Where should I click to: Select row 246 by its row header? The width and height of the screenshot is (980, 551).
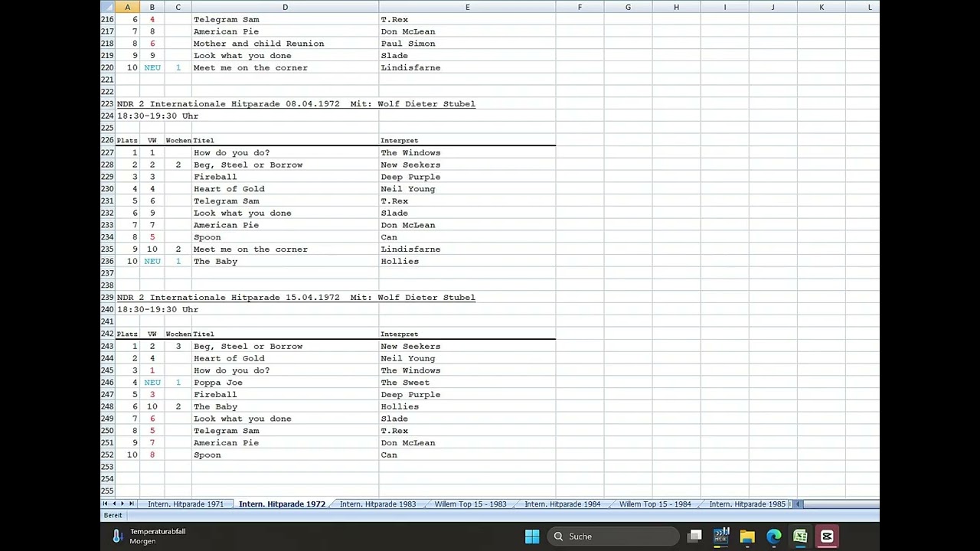coord(107,383)
